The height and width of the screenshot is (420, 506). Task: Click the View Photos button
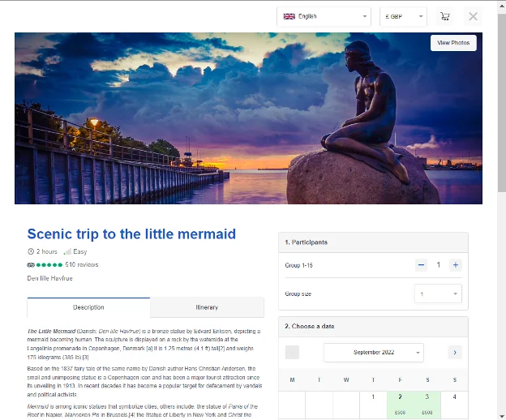pyautogui.click(x=452, y=43)
